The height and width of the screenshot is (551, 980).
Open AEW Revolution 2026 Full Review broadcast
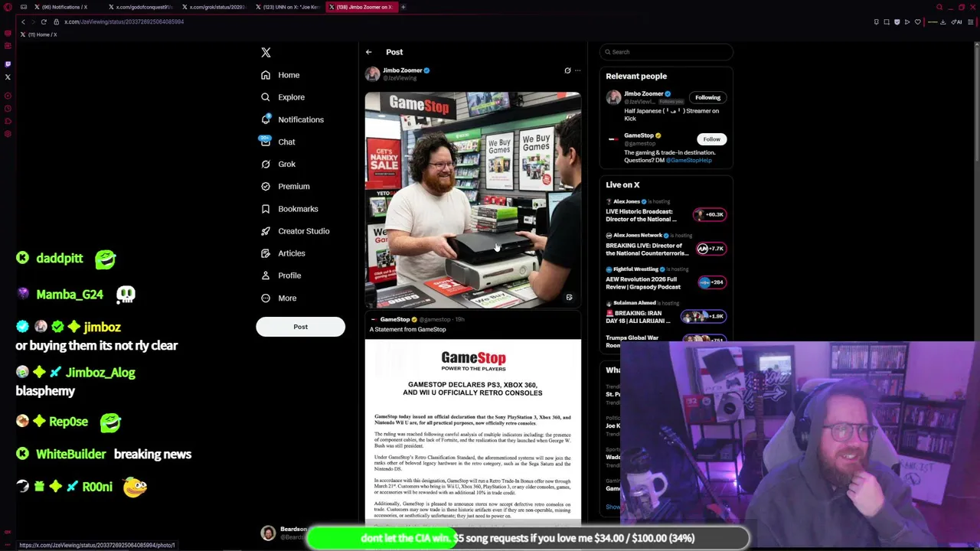[x=643, y=283]
